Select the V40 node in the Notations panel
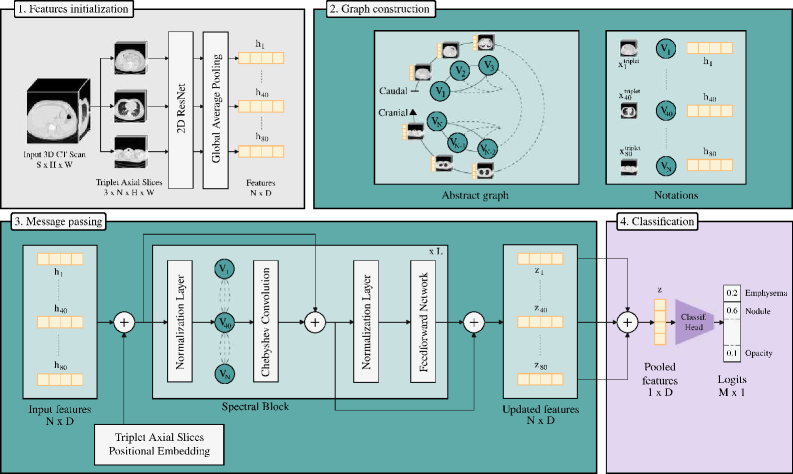The width and height of the screenshot is (793, 474). click(666, 111)
